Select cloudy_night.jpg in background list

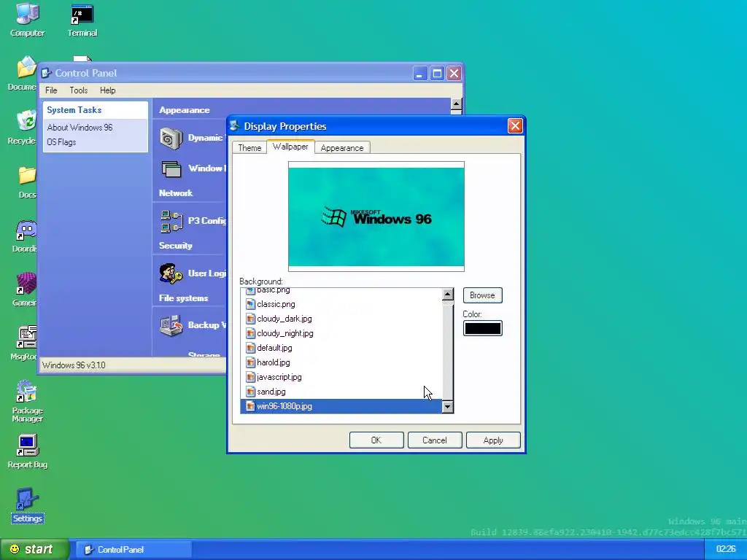(x=341, y=333)
